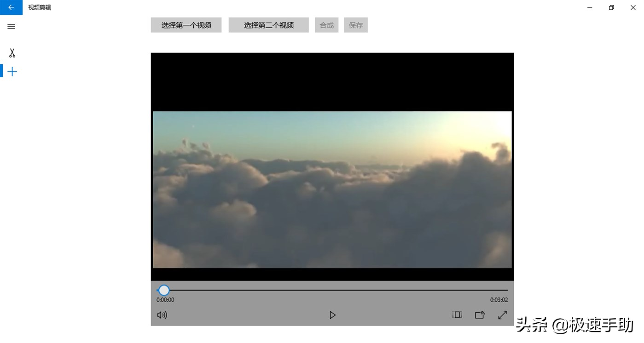Minimize the 视频剪辑 window
The height and width of the screenshot is (343, 644).
pyautogui.click(x=590, y=7)
